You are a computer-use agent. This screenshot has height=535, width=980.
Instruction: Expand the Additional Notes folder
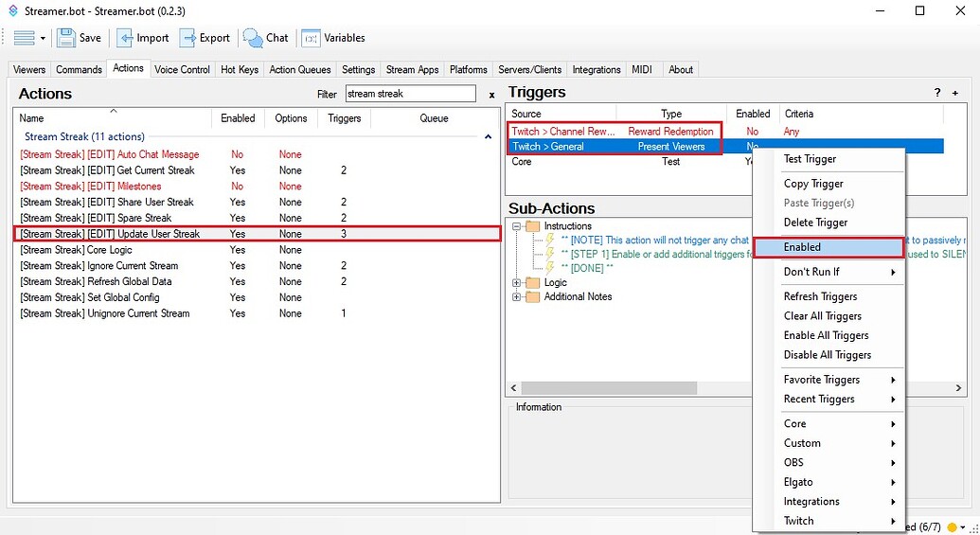tap(517, 296)
